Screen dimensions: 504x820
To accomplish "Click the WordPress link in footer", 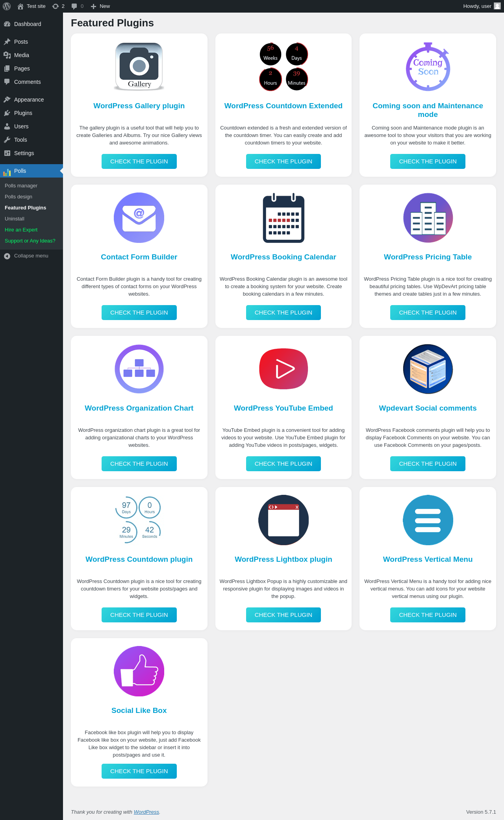I will point(146,812).
